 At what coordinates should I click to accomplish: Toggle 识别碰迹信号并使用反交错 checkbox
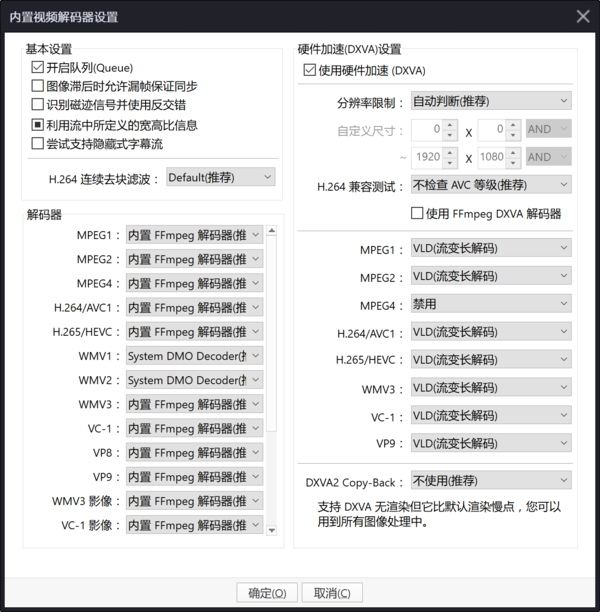[38, 105]
